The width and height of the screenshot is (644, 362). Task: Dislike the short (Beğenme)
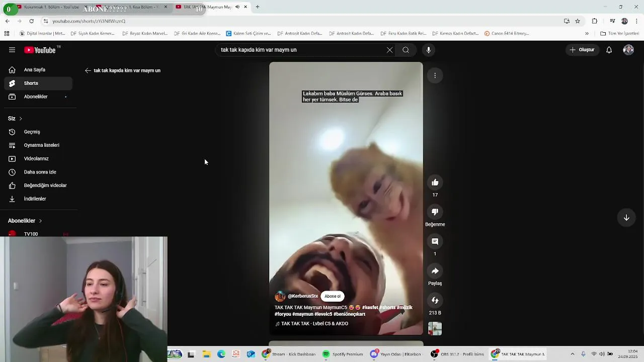(435, 212)
